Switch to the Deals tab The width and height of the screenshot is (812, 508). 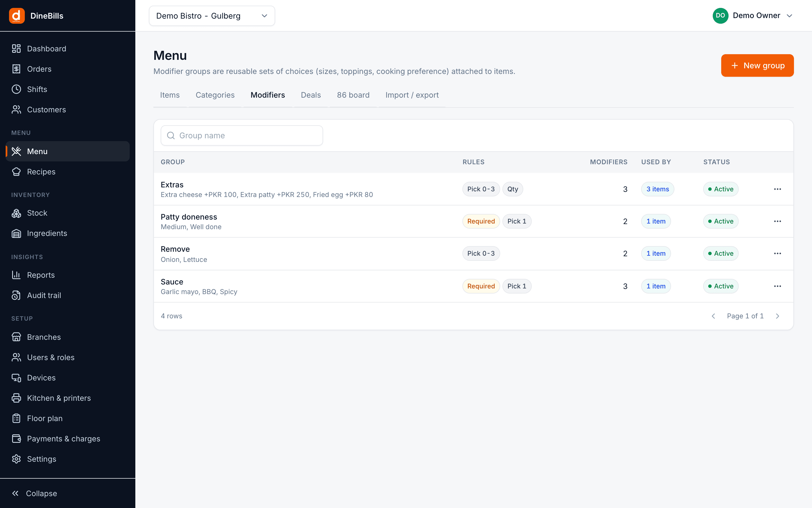pyautogui.click(x=311, y=95)
